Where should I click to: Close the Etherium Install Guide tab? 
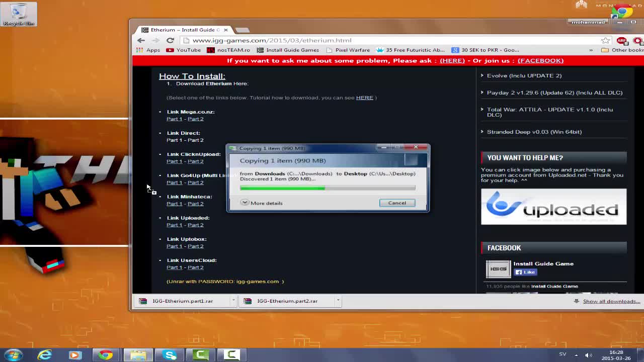226,30
